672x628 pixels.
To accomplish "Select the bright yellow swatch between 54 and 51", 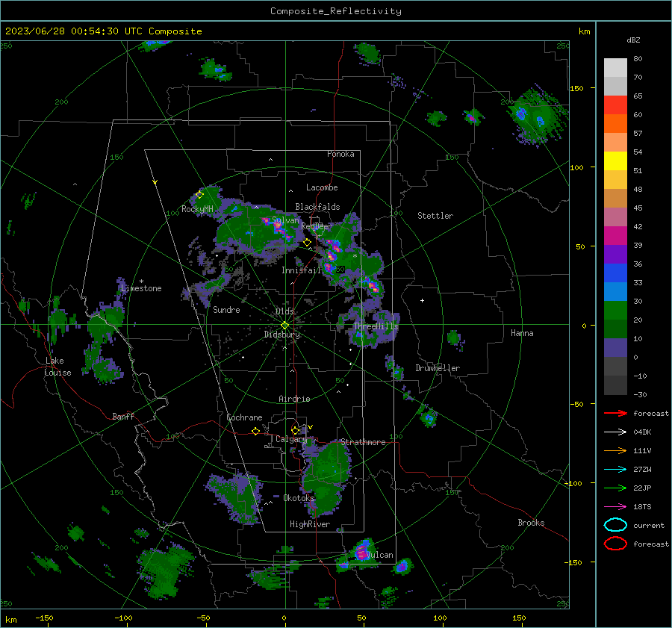I will click(x=615, y=161).
